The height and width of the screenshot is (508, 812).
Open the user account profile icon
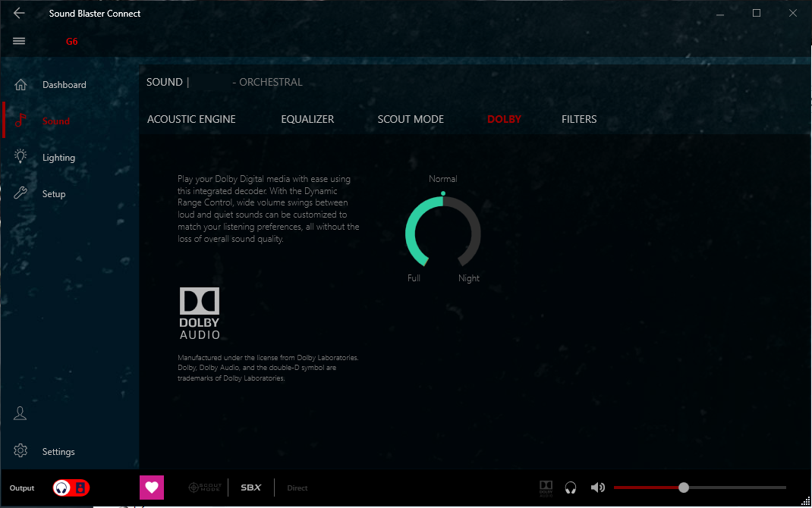click(x=20, y=413)
